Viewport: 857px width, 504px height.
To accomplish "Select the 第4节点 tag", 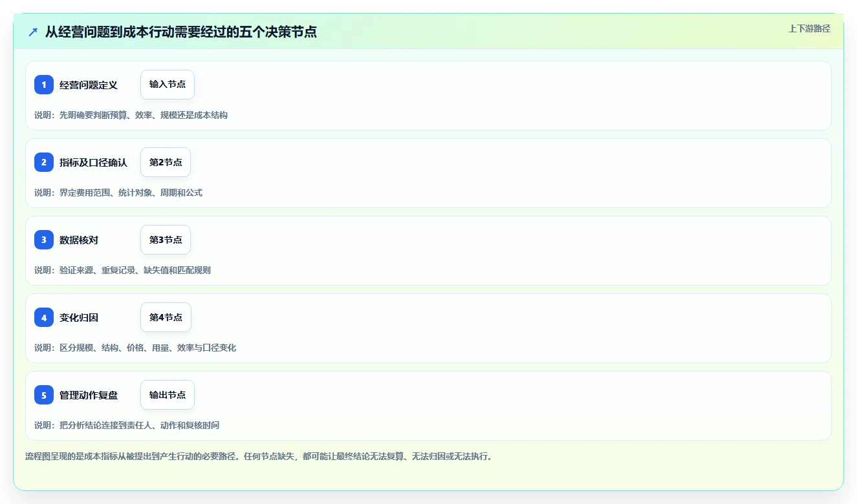I will pos(166,317).
